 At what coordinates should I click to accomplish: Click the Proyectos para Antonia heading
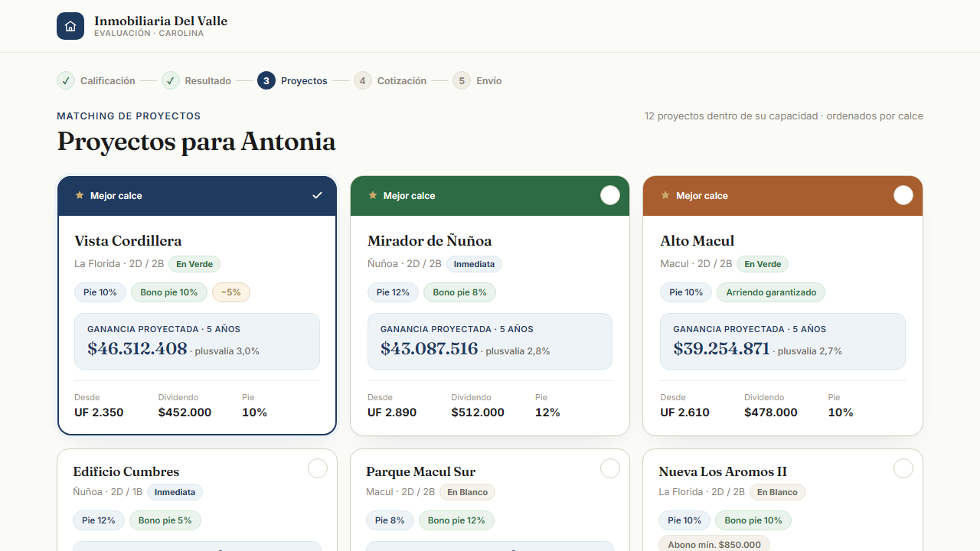tap(196, 142)
